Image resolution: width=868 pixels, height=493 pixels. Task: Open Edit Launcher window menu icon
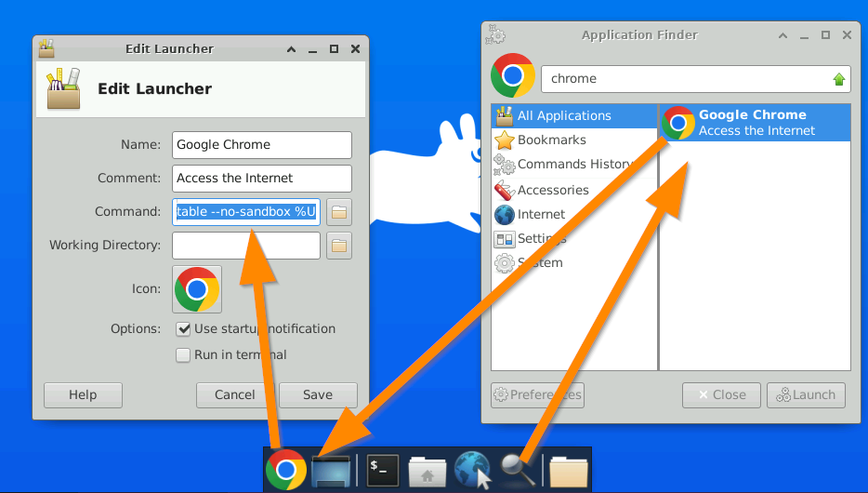(x=46, y=48)
